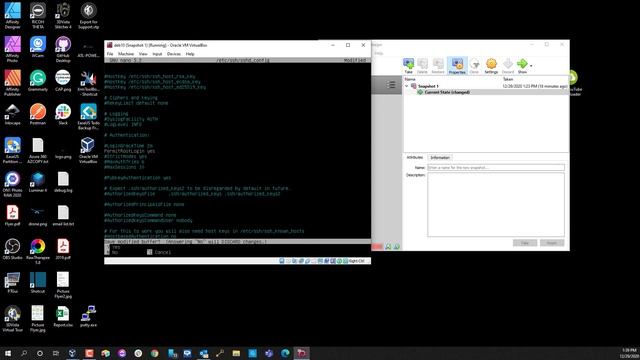Click the PermitRootLogin yes line in nano
The height and width of the screenshot is (360, 640).
tap(129, 151)
